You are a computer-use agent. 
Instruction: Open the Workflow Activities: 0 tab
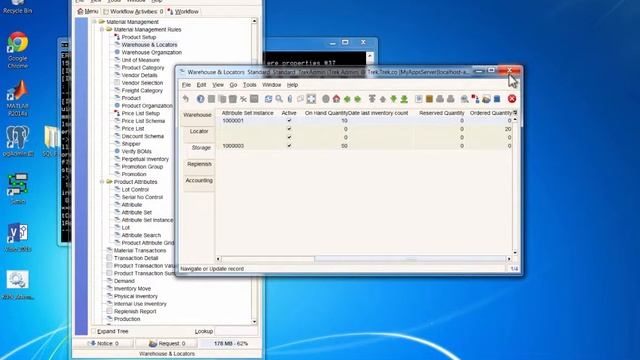coord(133,11)
